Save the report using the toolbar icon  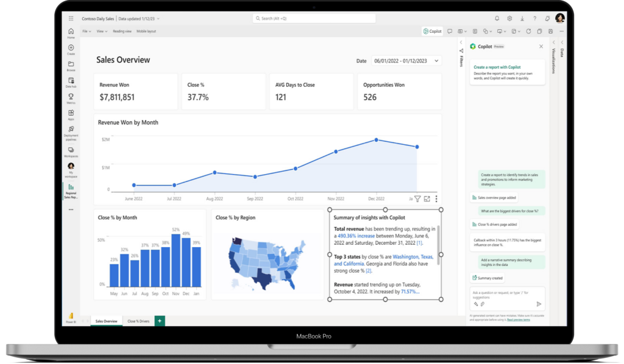click(551, 31)
